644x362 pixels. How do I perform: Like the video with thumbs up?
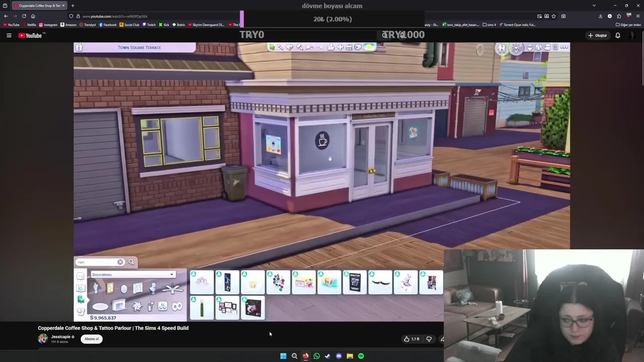coord(411,339)
